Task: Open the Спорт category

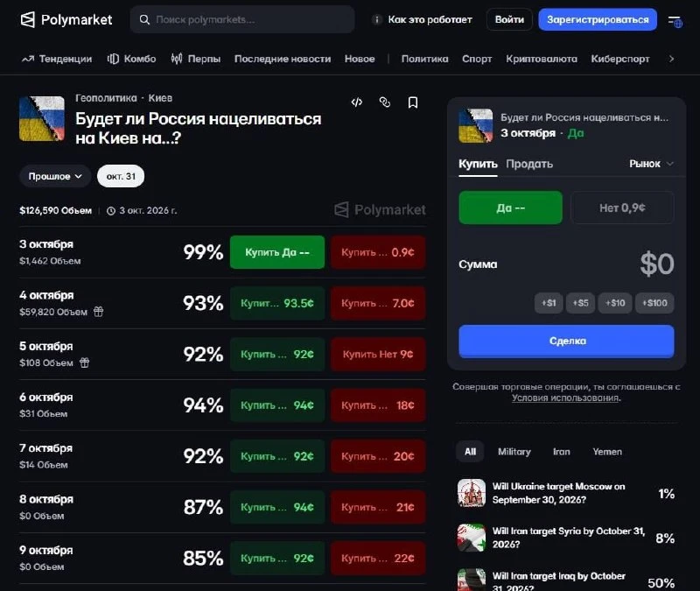Action: pyautogui.click(x=477, y=59)
